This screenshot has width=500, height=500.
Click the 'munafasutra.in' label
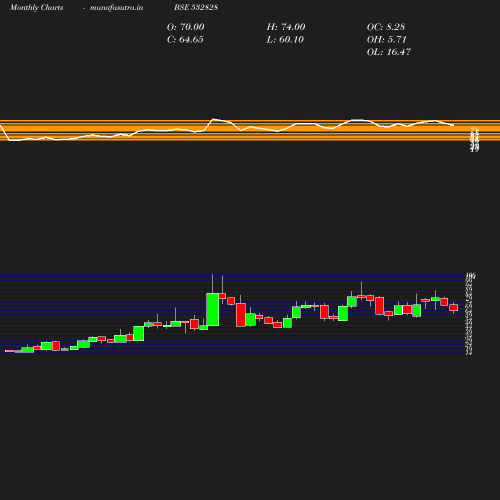[116, 7]
